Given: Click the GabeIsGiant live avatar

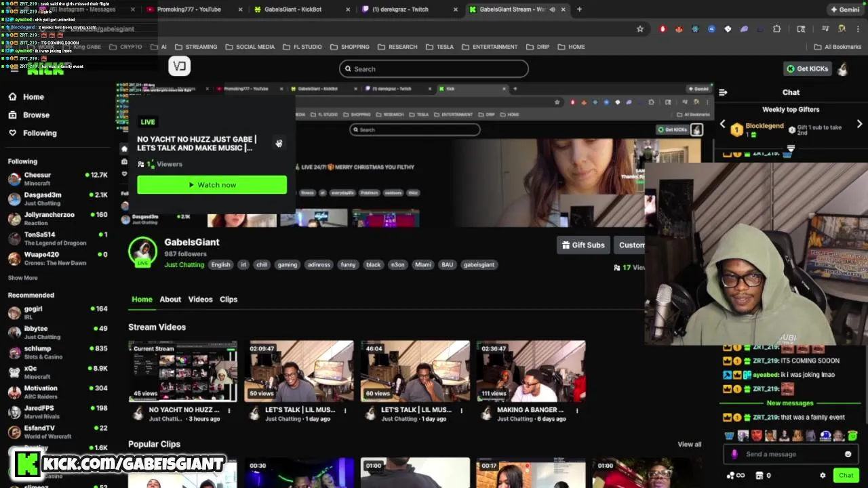Looking at the screenshot, I should point(142,252).
